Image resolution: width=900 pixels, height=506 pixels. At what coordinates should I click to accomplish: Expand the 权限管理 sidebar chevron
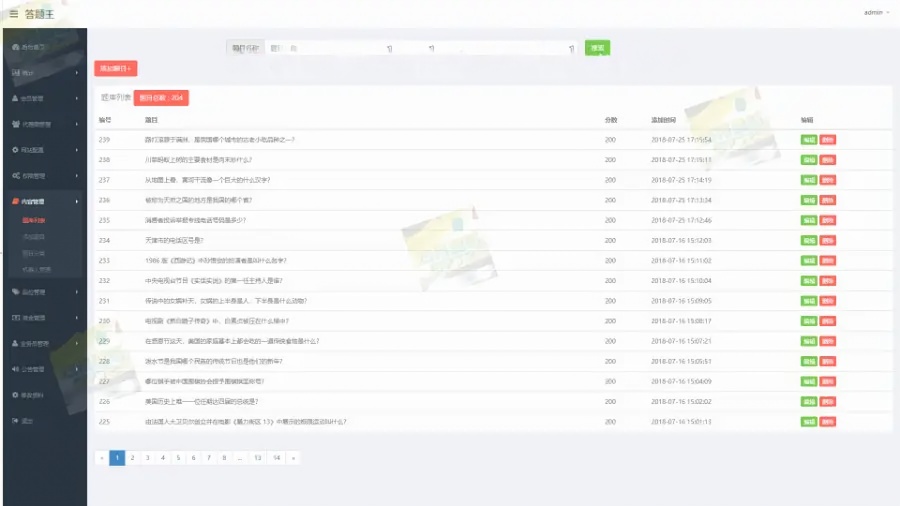77,176
